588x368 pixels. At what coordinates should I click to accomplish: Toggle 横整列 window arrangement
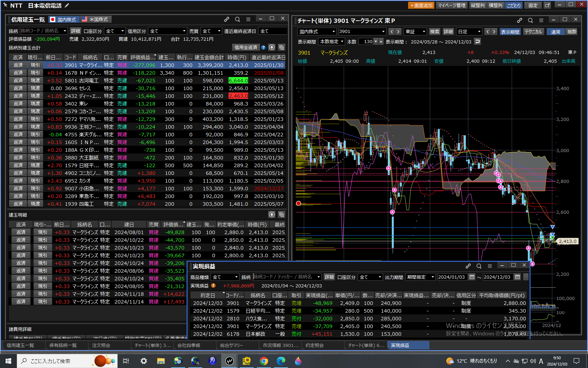495,5
